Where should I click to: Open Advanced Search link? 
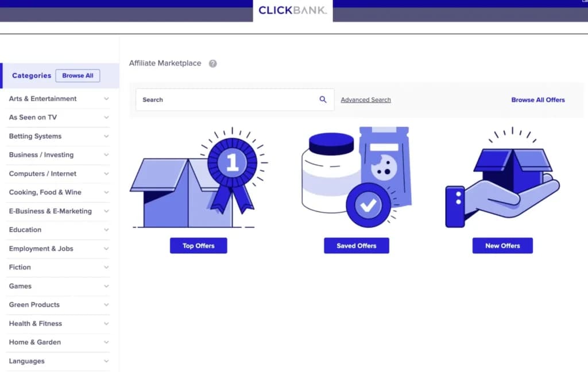[x=366, y=100]
